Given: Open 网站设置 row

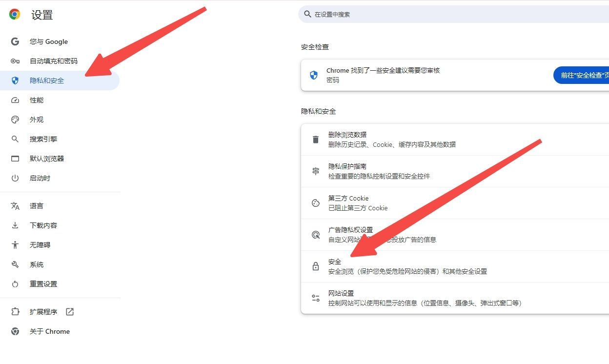Looking at the screenshot, I should tap(455, 298).
